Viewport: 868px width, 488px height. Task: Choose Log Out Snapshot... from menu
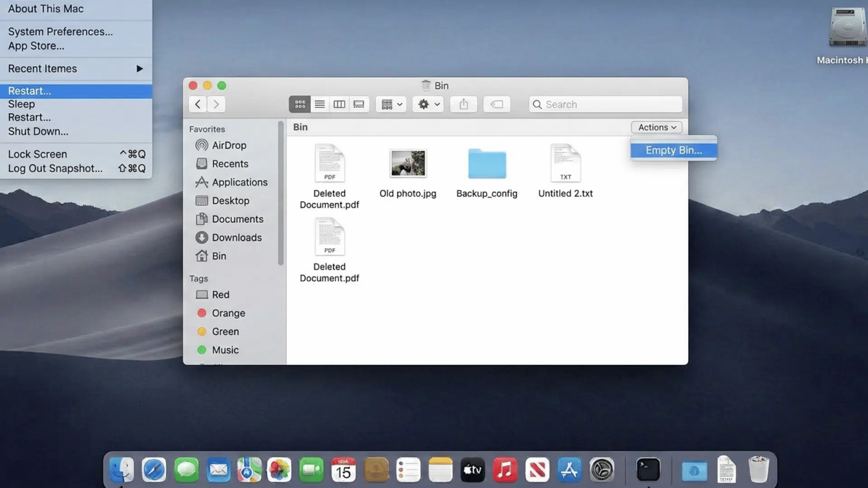[76, 168]
